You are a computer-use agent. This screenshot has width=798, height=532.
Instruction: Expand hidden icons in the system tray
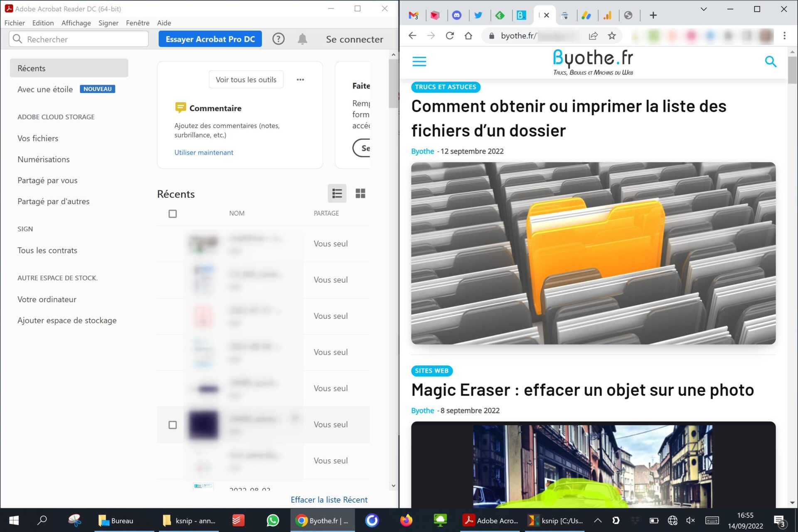(597, 520)
